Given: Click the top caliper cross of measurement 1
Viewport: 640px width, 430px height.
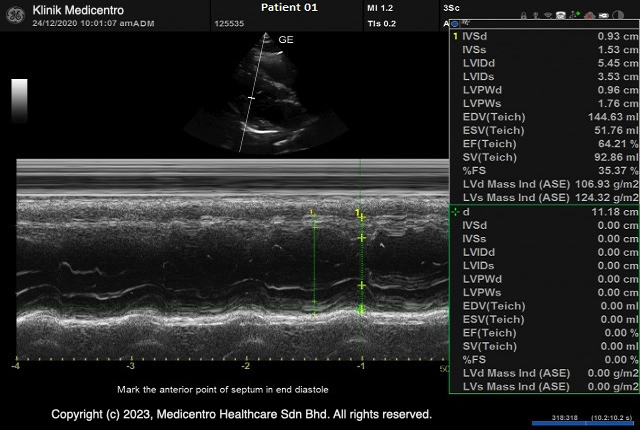Looking at the screenshot, I should (362, 217).
